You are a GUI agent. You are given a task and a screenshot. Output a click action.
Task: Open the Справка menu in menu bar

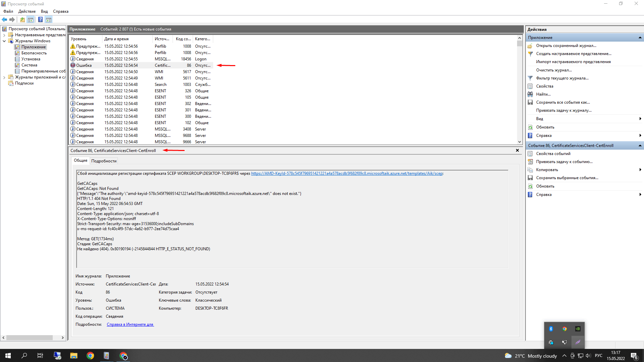pos(61,11)
